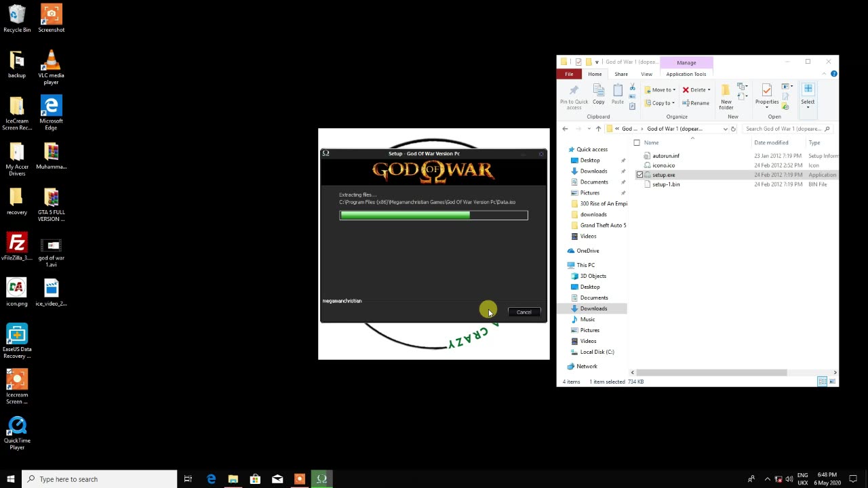The height and width of the screenshot is (488, 868).
Task: Launch VLC media player shortcut
Action: (x=51, y=67)
